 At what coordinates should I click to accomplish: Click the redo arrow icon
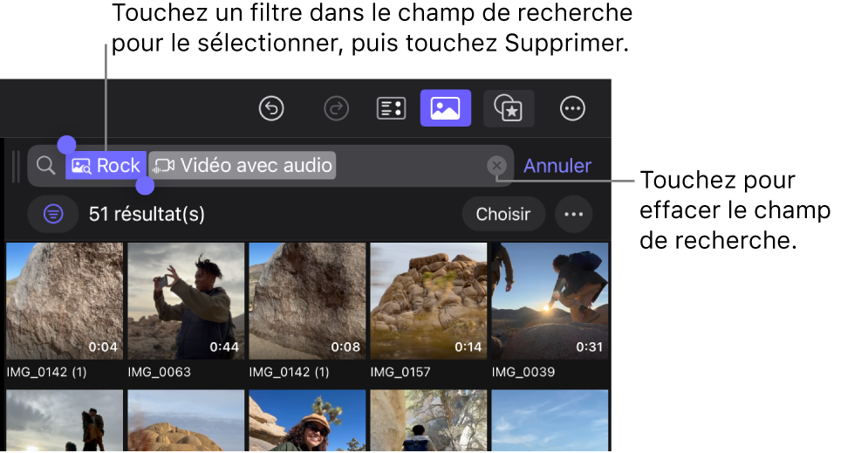(336, 108)
